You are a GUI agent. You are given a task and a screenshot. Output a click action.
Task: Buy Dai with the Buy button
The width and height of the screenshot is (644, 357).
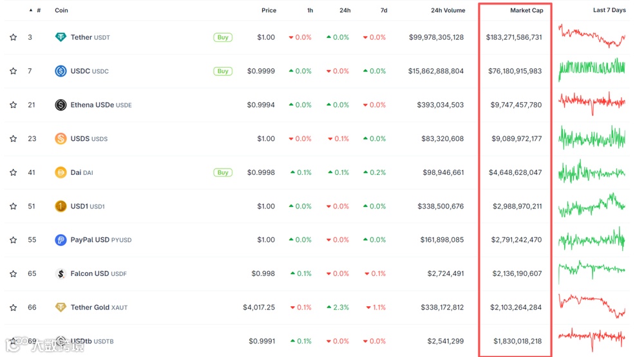(x=223, y=172)
